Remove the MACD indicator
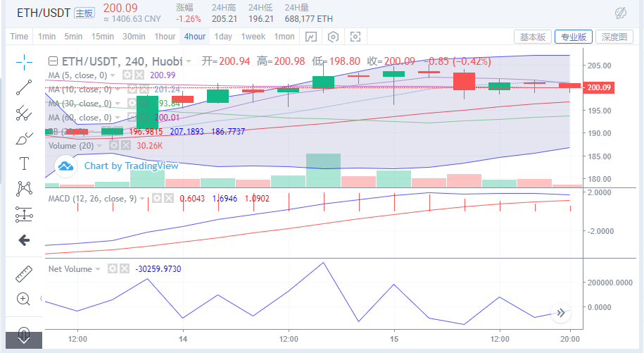The width and height of the screenshot is (644, 353). click(x=169, y=199)
